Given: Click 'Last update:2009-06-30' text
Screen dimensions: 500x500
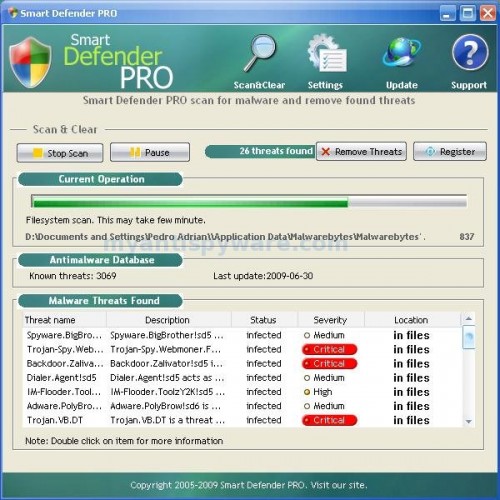Looking at the screenshot, I should pos(263,276).
